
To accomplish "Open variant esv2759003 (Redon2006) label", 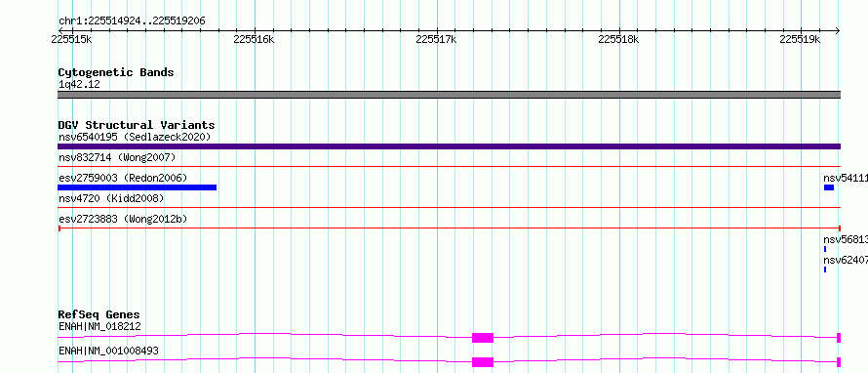I will click(x=123, y=178).
